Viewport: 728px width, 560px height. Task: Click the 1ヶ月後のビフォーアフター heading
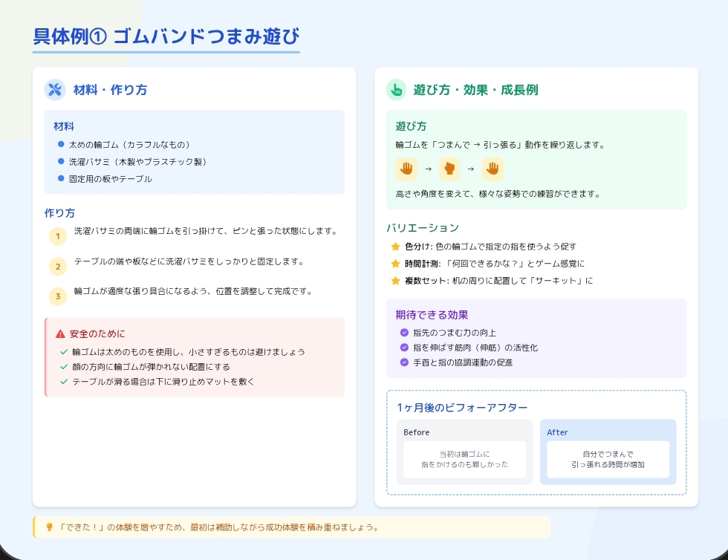point(462,408)
